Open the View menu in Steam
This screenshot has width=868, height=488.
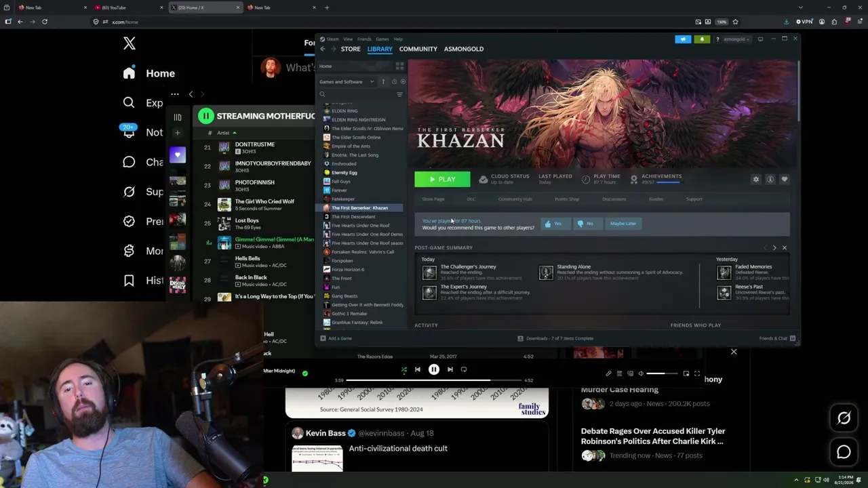pos(348,39)
